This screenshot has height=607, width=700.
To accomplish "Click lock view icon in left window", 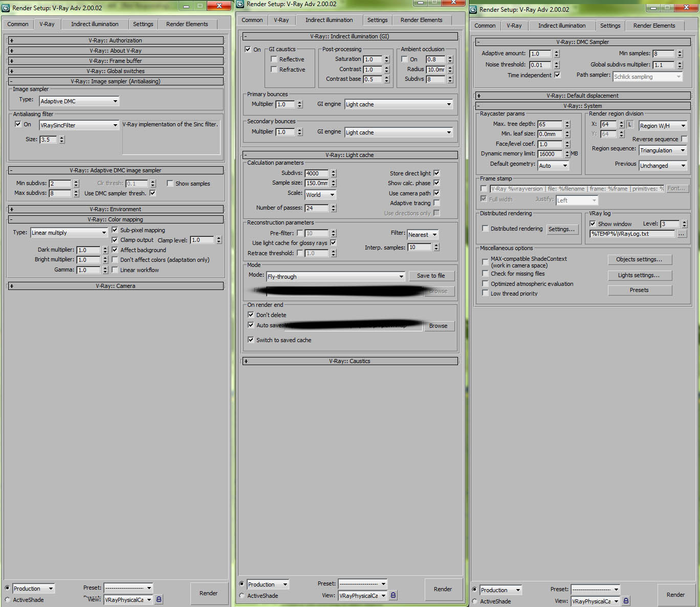I will click(159, 599).
